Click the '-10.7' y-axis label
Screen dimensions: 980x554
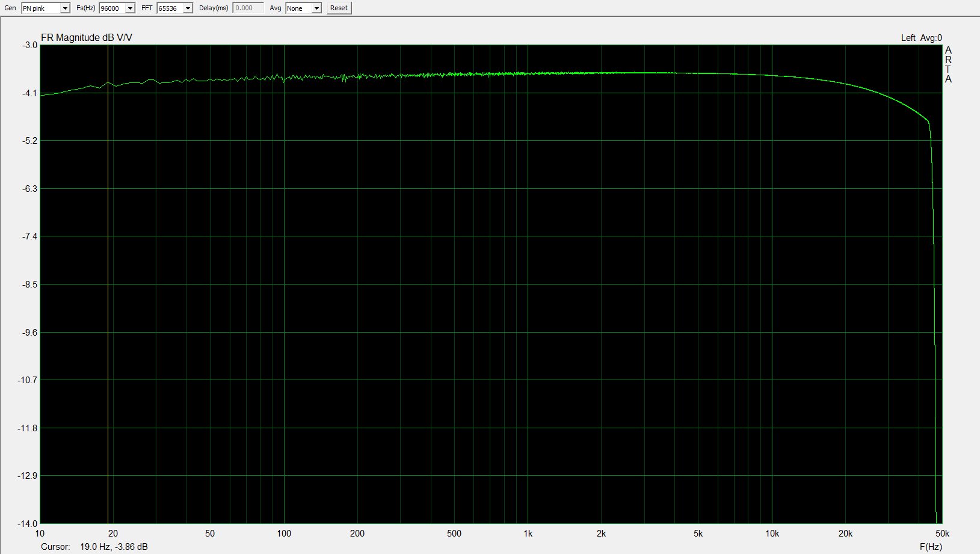tap(28, 380)
